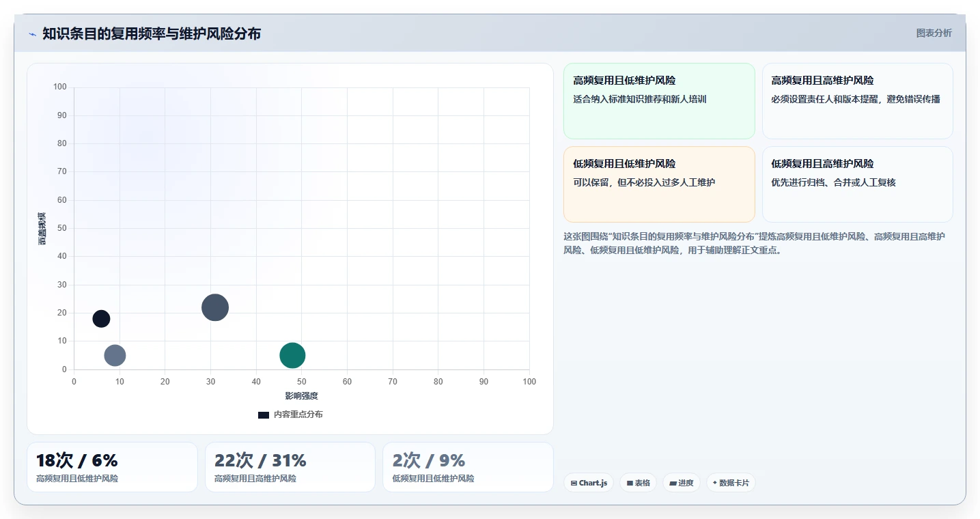Click the text 适合纳入标准知识推荐和新人培训
Image resolution: width=980 pixels, height=519 pixels.
[x=640, y=99]
